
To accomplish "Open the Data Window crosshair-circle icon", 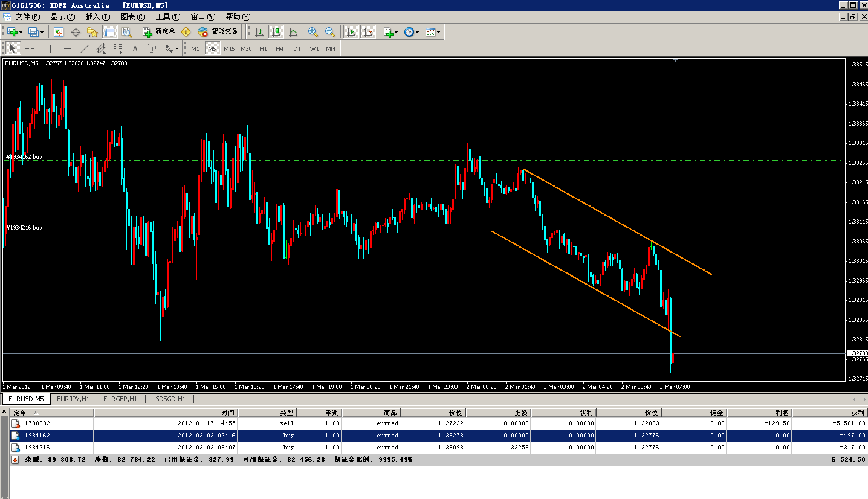I will point(76,32).
